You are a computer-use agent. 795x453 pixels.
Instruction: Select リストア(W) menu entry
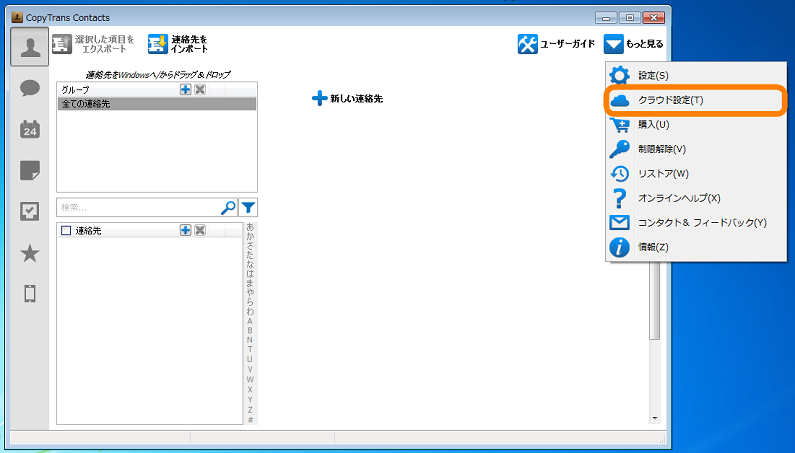696,173
